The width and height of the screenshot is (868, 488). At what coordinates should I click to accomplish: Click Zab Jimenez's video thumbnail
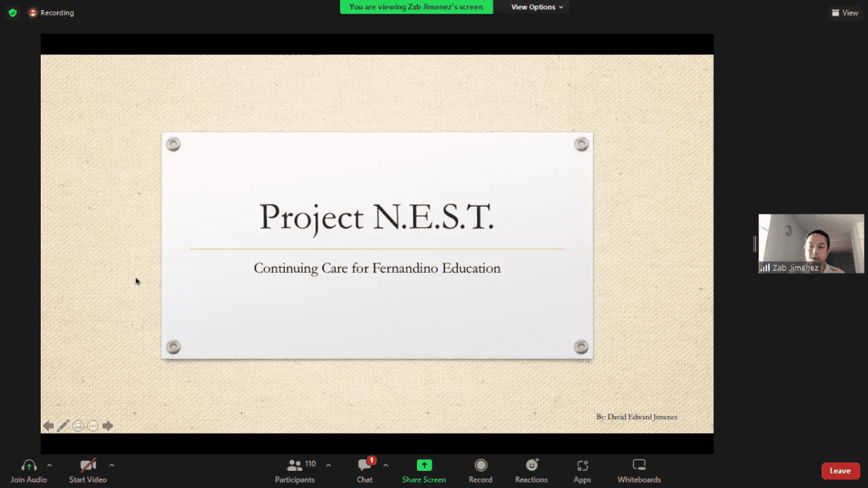(811, 243)
